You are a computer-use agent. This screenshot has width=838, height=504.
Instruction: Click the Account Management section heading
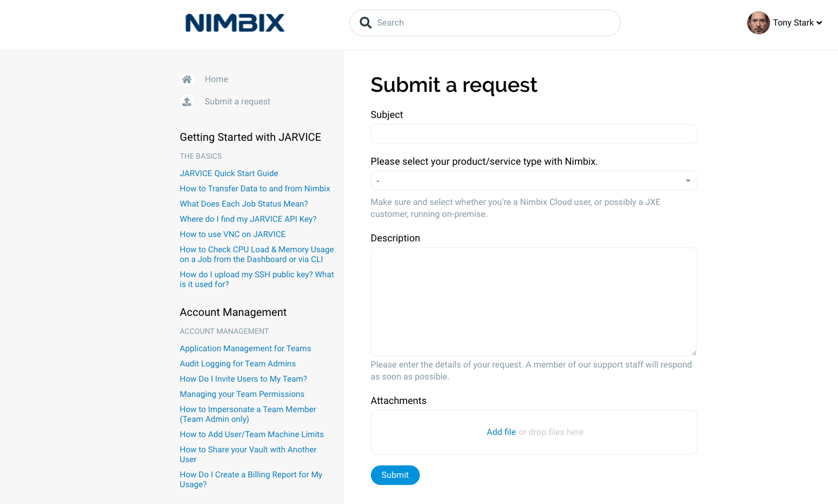[x=233, y=313]
